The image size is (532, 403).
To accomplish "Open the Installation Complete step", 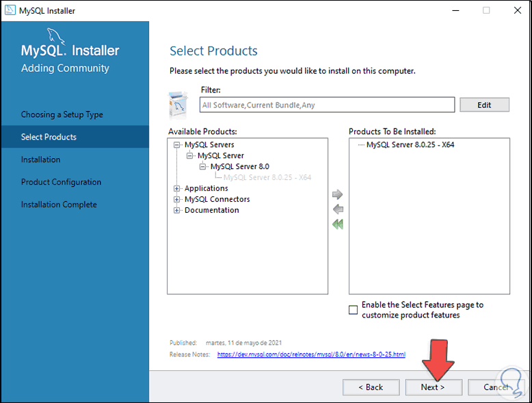I will pos(59,205).
